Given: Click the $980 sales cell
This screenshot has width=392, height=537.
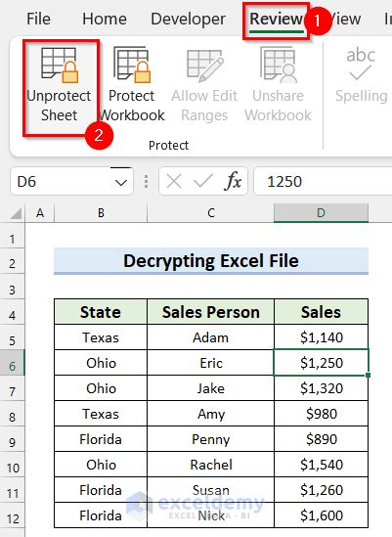Looking at the screenshot, I should point(322,414).
